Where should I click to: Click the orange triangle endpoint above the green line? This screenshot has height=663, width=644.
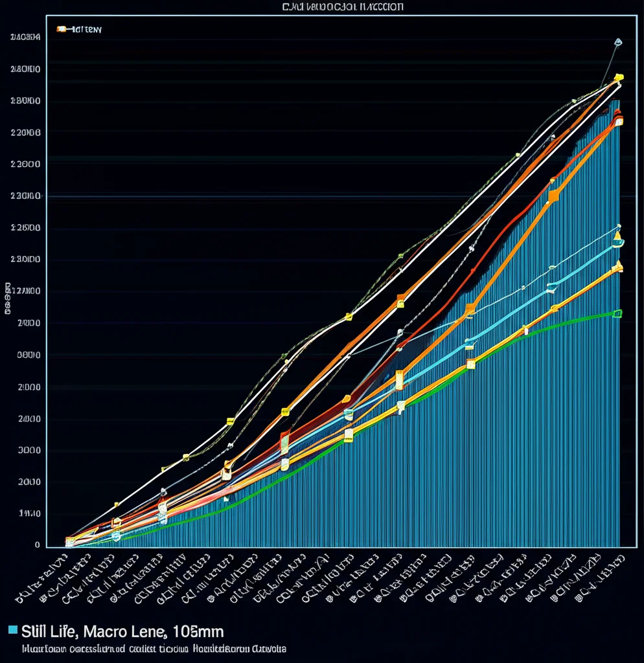[x=618, y=265]
